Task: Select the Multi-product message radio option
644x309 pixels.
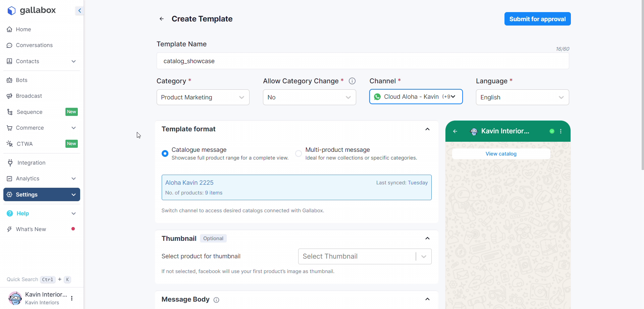Action: pyautogui.click(x=299, y=153)
